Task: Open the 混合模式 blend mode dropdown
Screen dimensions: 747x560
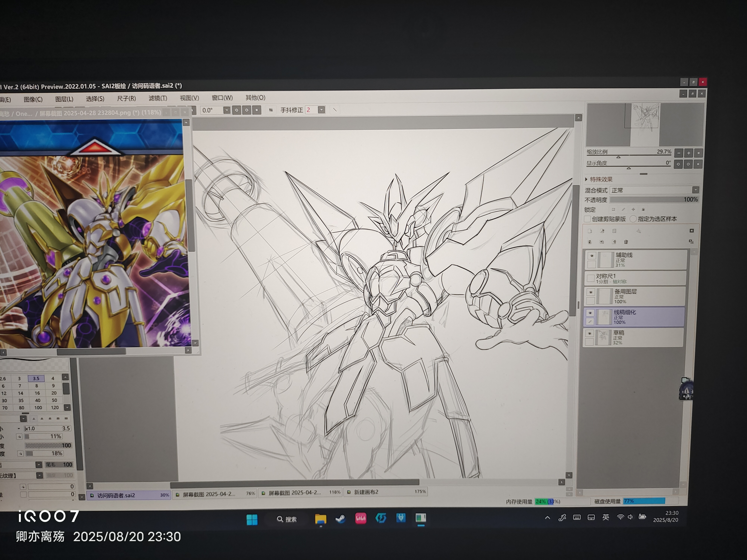Action: point(695,190)
